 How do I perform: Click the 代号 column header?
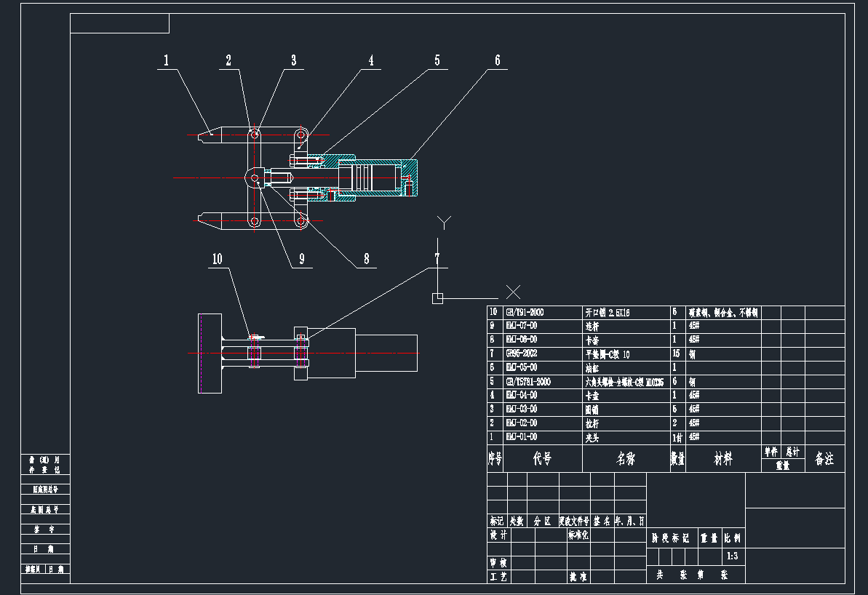pos(543,459)
